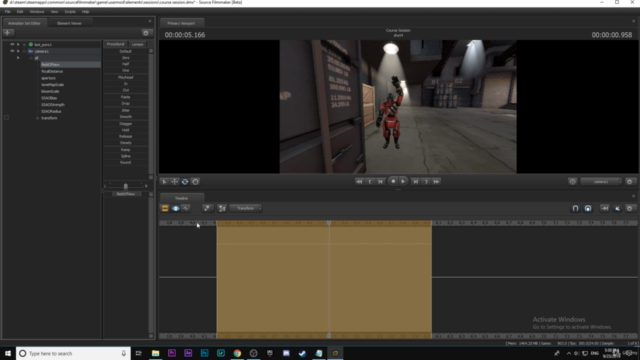Select the arrow selection manipulator tool
Screen dimensions: 640x360
click(x=164, y=182)
